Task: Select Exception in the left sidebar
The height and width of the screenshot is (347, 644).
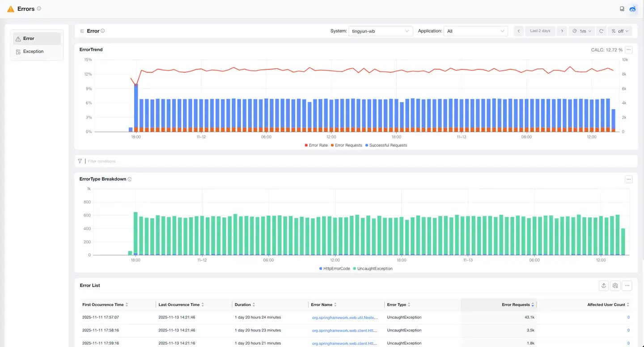Action: pos(33,52)
